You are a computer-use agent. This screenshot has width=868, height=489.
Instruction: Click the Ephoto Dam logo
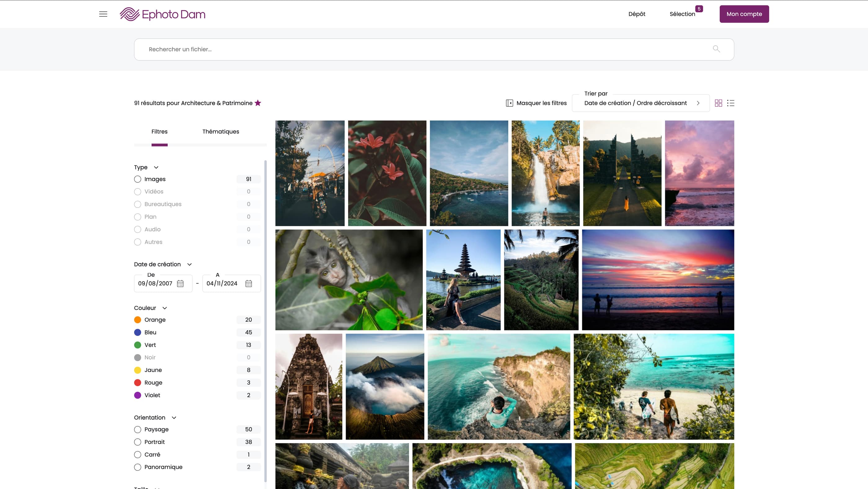click(162, 14)
